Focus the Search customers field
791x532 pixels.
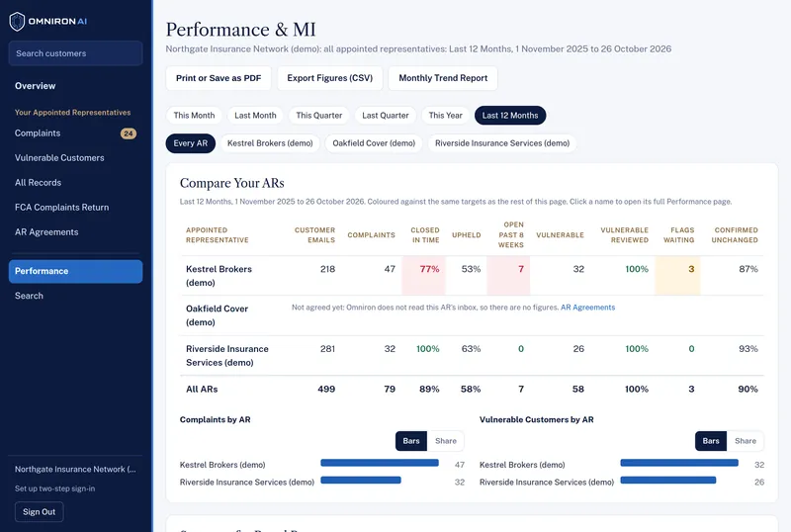[76, 53]
